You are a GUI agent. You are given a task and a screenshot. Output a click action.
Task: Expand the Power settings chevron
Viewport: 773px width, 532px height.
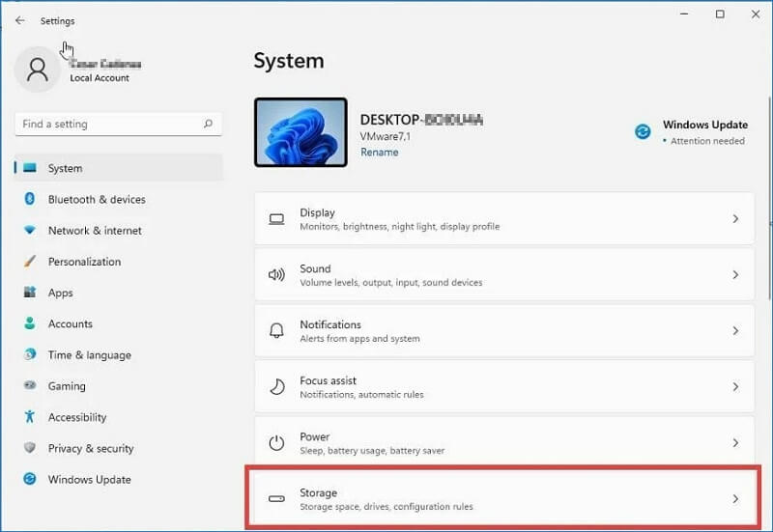coord(735,443)
